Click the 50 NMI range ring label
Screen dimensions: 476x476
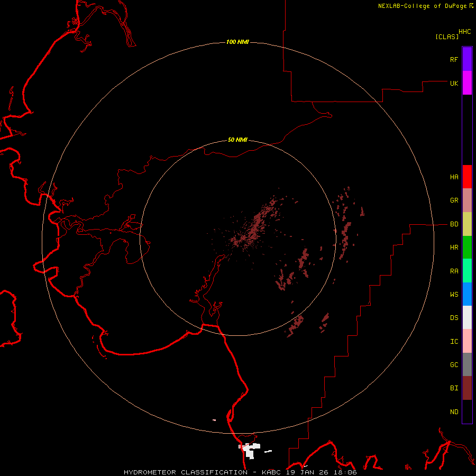237,140
